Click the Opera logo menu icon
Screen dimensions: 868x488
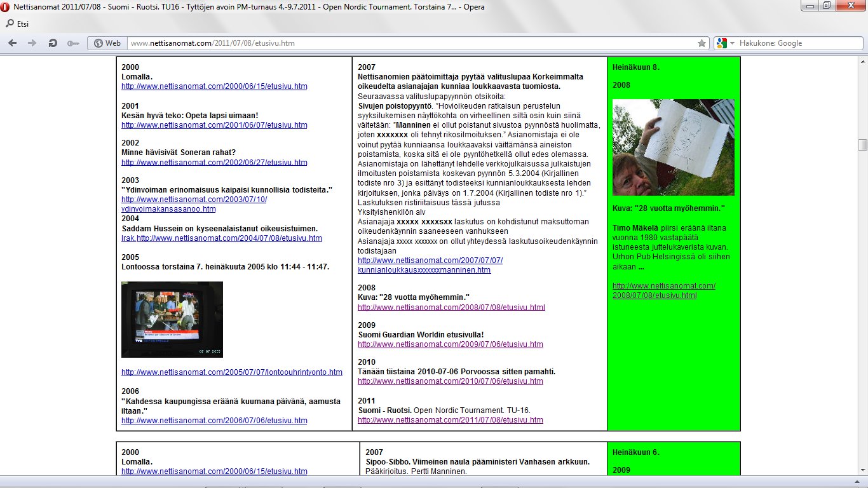pyautogui.click(x=6, y=6)
